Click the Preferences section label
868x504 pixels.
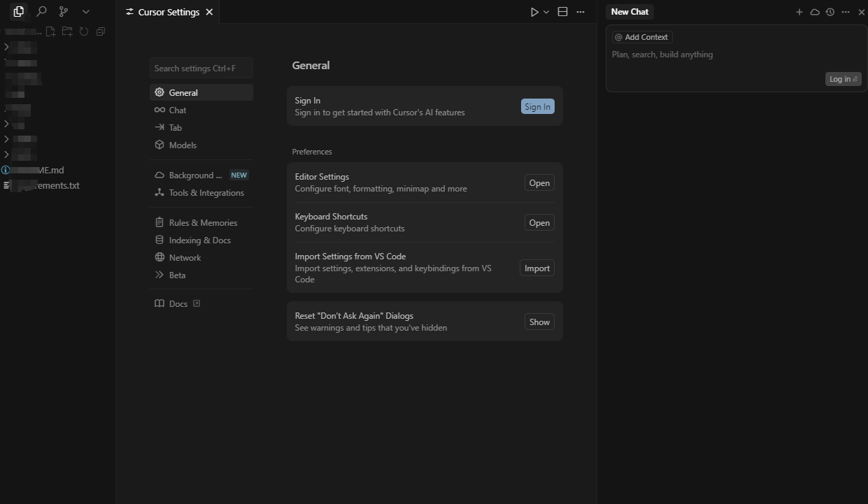tap(312, 152)
